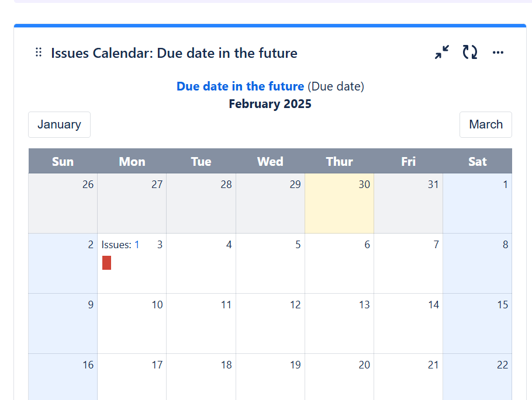This screenshot has height=400, width=532.
Task: Select the February 10 calendar cell
Action: pyautogui.click(x=132, y=324)
